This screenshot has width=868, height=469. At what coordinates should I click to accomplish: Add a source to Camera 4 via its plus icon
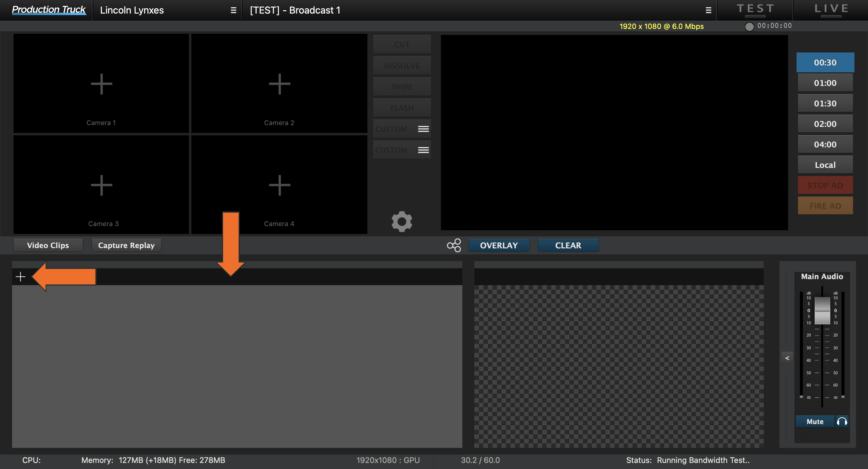tap(279, 185)
